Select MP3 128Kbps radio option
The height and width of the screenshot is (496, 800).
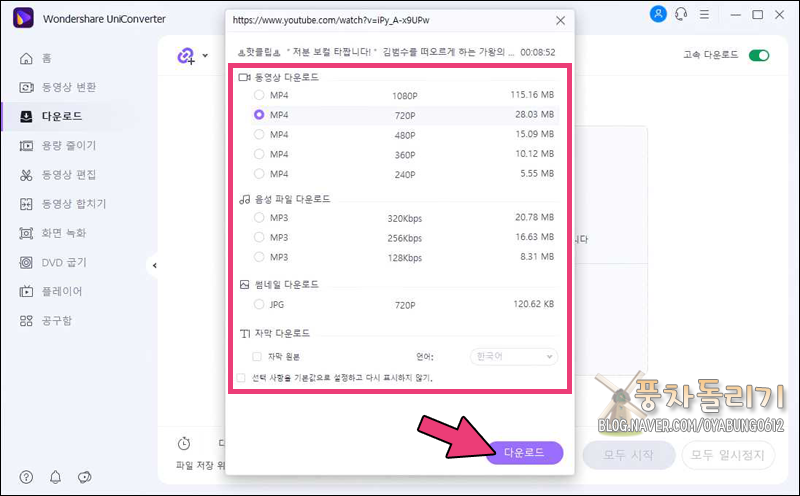coord(259,257)
